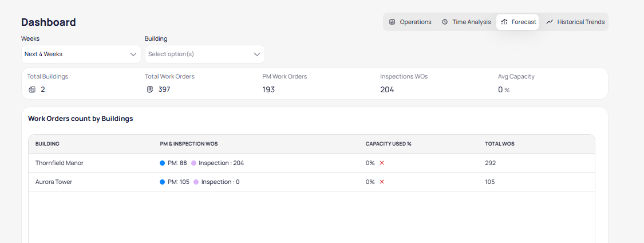The width and height of the screenshot is (644, 243).
Task: Expand Next 4 Weeks chevron arrow
Action: tap(133, 54)
